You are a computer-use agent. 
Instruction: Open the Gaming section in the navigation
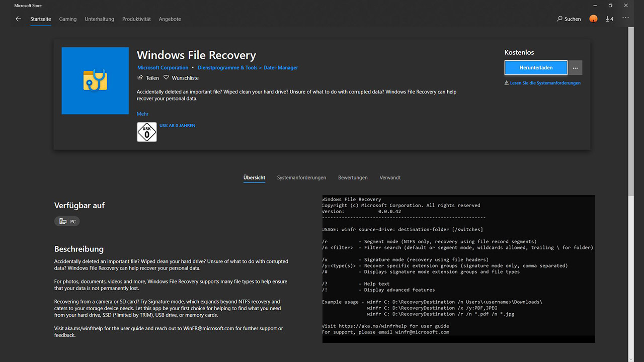tap(67, 19)
